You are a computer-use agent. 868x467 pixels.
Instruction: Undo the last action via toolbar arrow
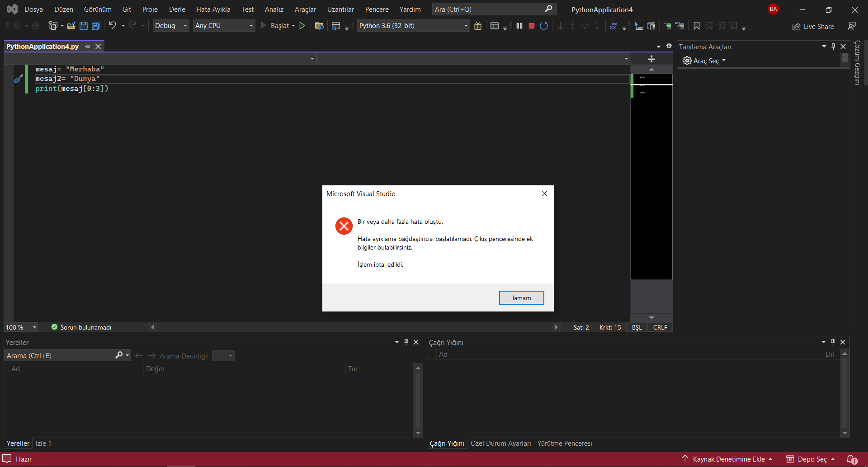[113, 26]
